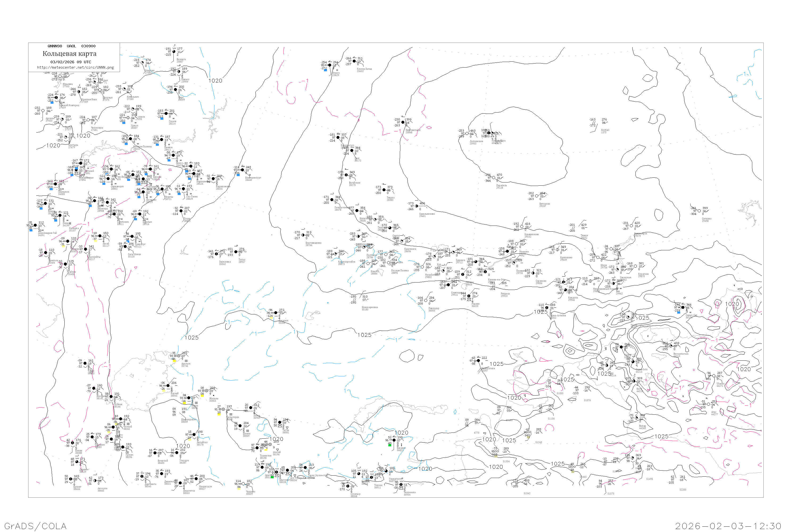Open the meteocenter.net UNNN.png URL
798x532 pixels.
[75, 68]
